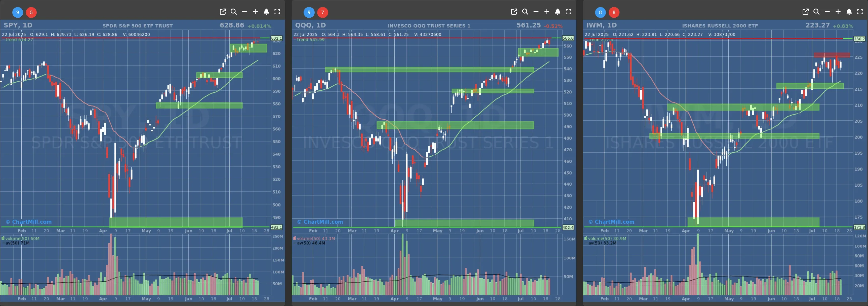Zoom in the SPY chart

(x=255, y=12)
